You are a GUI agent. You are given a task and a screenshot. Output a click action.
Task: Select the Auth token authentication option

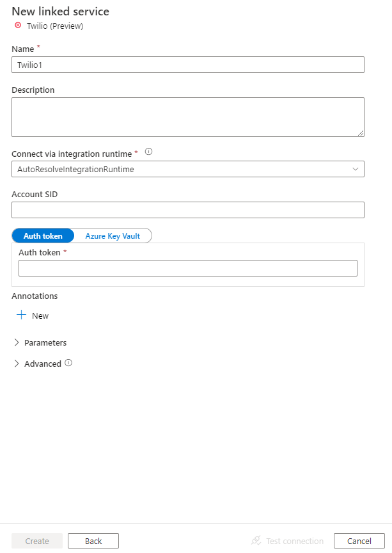pos(43,236)
